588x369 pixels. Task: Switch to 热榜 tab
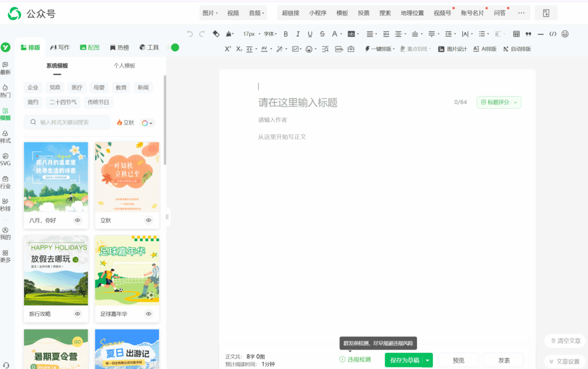119,48
